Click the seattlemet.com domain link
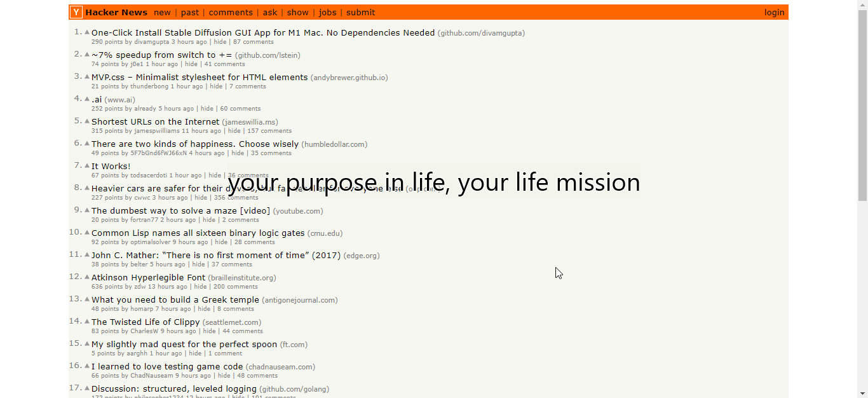 [232, 322]
